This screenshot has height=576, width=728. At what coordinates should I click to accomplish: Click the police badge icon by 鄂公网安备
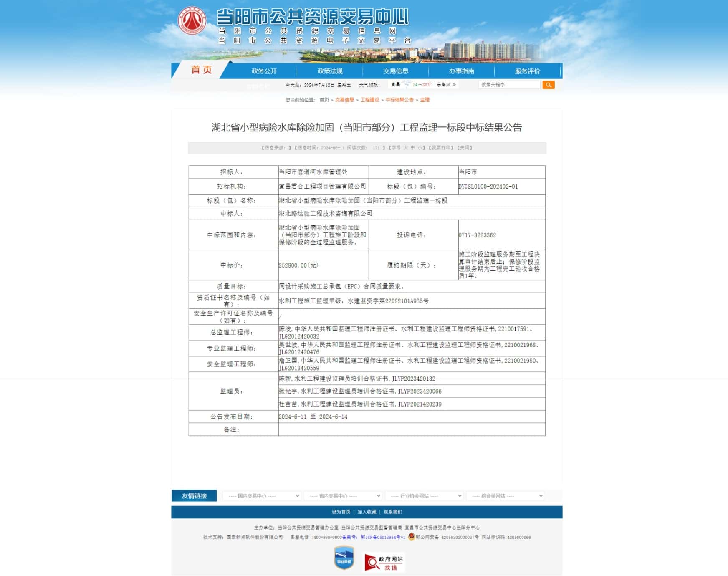tap(411, 537)
